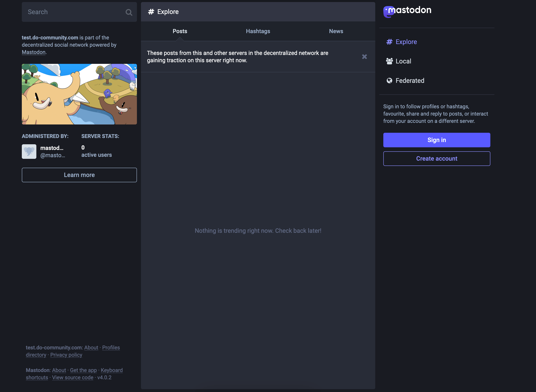Click the hash icon in Explore column header
The height and width of the screenshot is (392, 536).
tap(151, 12)
